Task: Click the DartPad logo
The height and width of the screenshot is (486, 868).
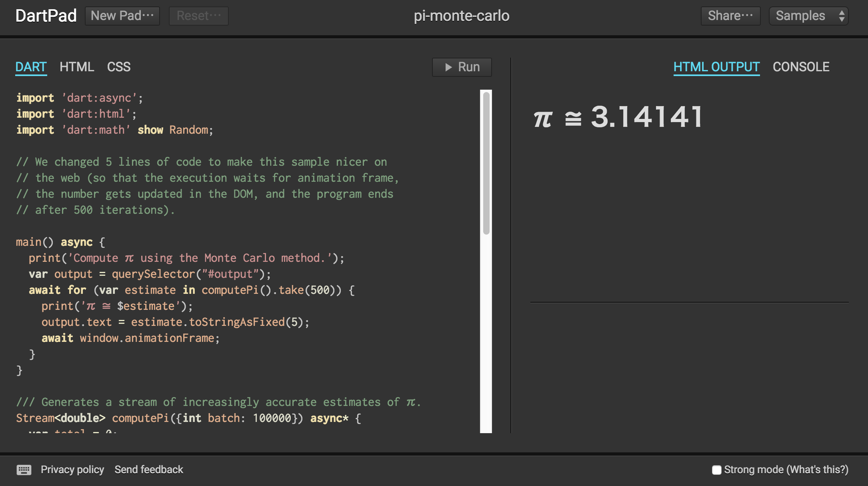Action: coord(46,16)
